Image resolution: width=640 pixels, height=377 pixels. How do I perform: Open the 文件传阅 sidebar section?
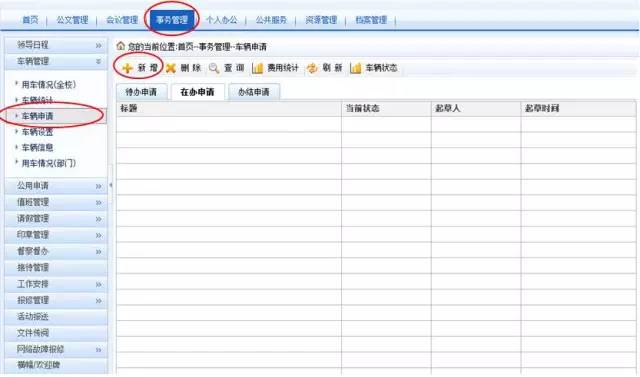[x=56, y=333]
